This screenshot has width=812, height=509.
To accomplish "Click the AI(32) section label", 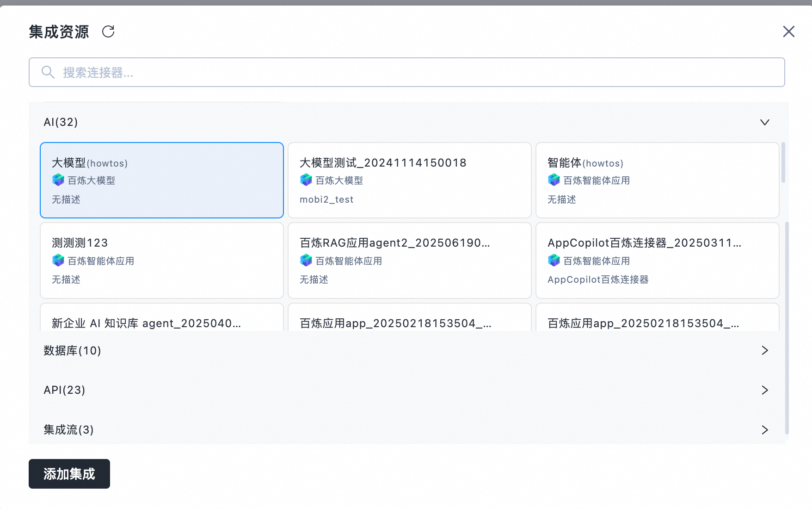I will pos(61,122).
